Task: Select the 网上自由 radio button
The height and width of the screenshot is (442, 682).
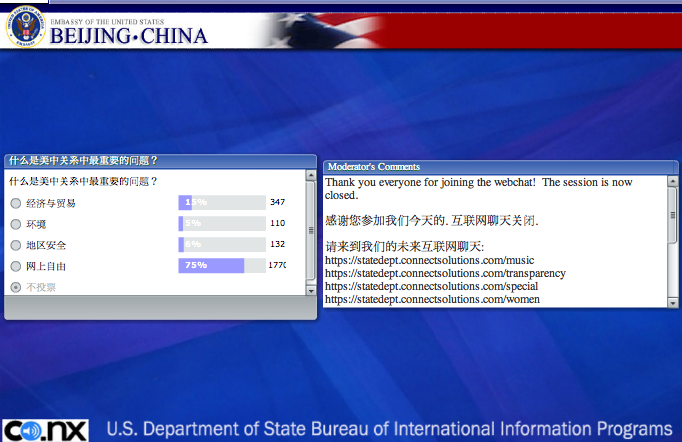Action: pos(15,266)
